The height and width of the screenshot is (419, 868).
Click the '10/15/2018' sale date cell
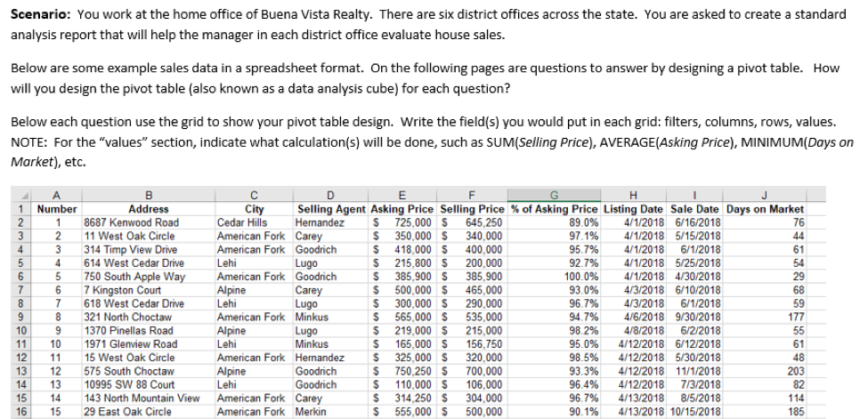[x=694, y=412]
